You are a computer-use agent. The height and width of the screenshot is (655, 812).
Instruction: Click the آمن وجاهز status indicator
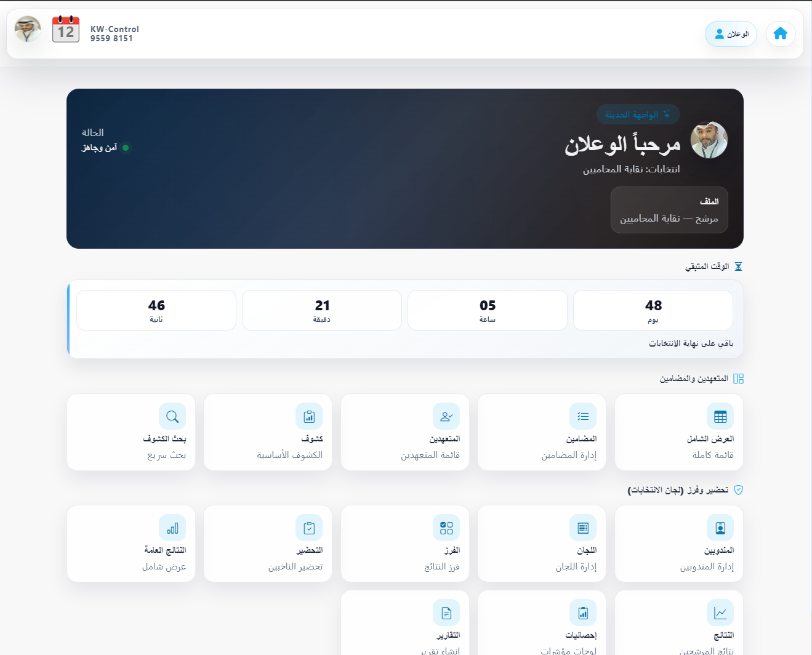pos(106,147)
